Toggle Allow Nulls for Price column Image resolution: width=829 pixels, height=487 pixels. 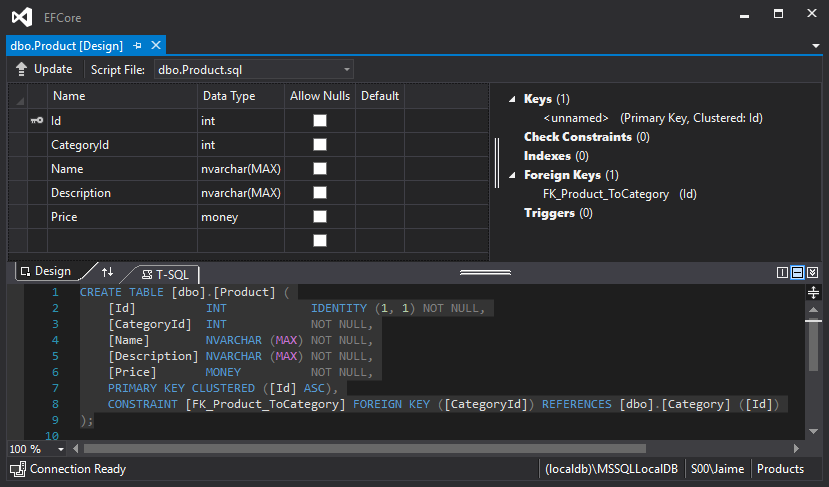(x=320, y=216)
